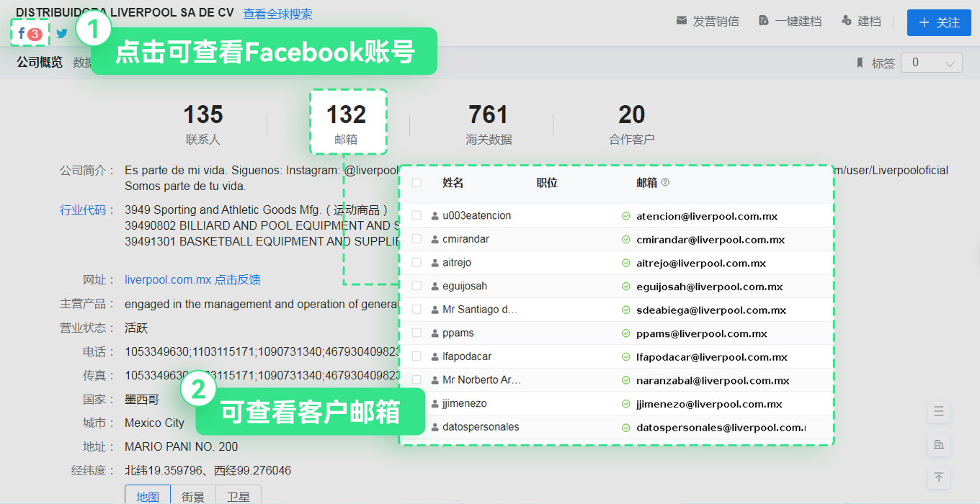Viewport: 980px width, 504px height.
Task: Check the box for cmirandar row
Action: point(416,239)
